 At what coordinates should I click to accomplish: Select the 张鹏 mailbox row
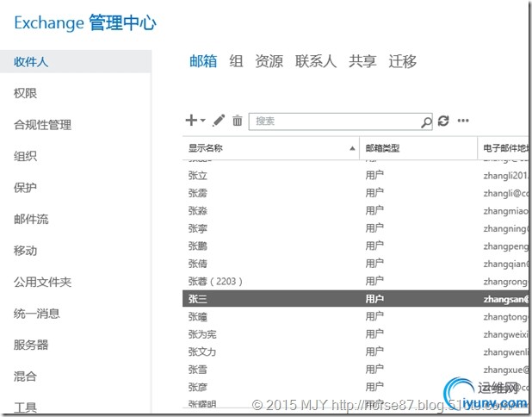tap(356, 246)
